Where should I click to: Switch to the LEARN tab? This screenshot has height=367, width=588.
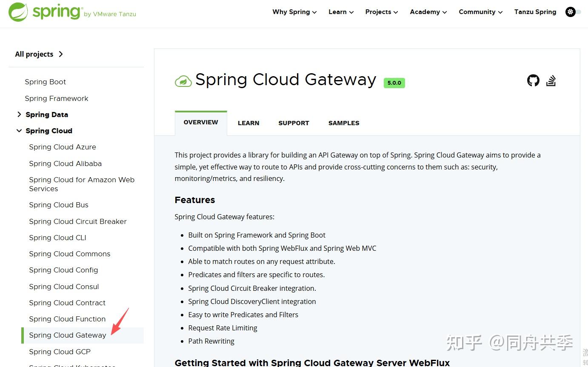point(248,123)
